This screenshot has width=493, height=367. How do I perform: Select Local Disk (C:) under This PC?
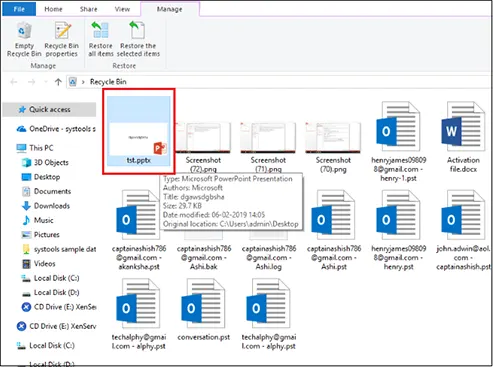click(50, 278)
